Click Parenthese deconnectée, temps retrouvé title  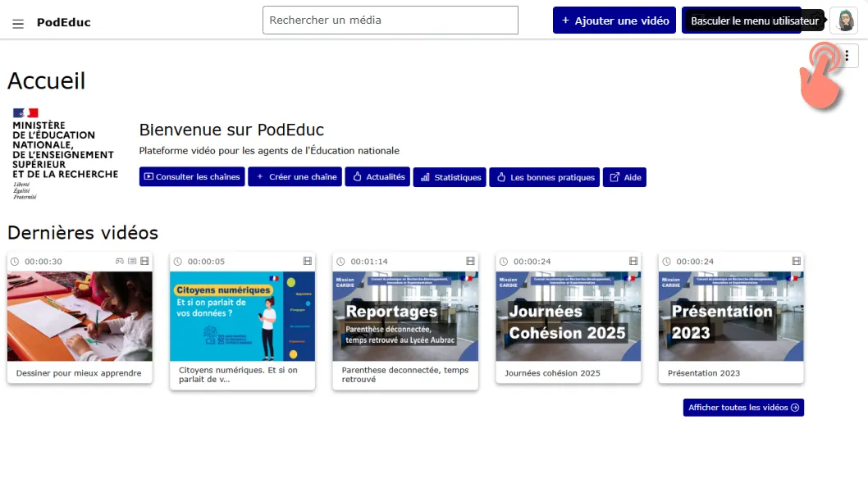pyautogui.click(x=405, y=375)
